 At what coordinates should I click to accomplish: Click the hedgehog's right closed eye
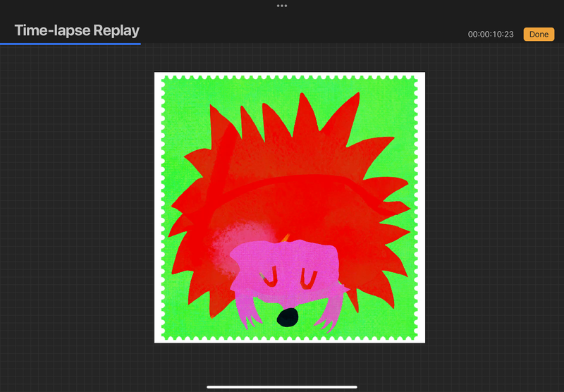308,279
